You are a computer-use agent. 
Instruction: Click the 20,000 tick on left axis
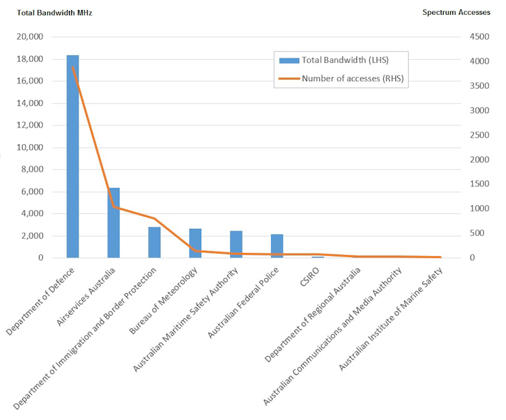[30, 37]
